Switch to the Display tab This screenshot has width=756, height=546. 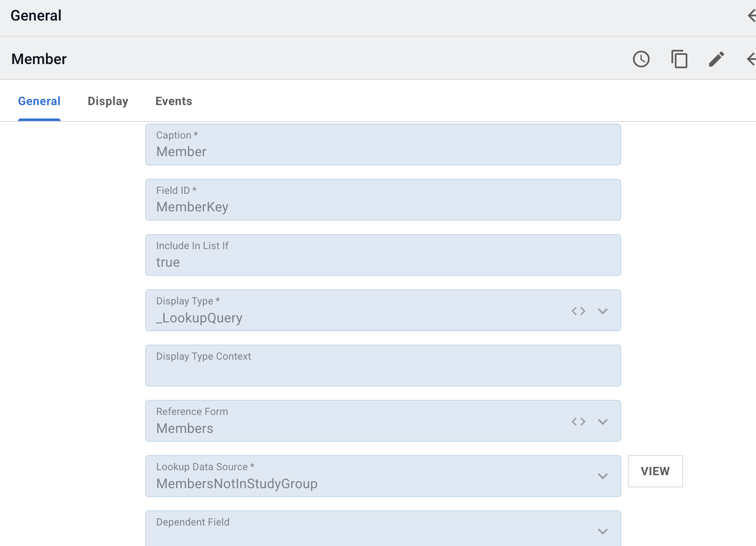coord(108,101)
